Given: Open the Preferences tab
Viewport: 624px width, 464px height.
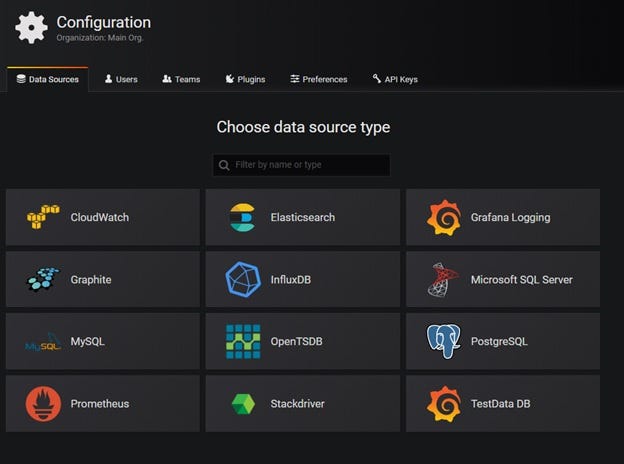Looking at the screenshot, I should 319,79.
